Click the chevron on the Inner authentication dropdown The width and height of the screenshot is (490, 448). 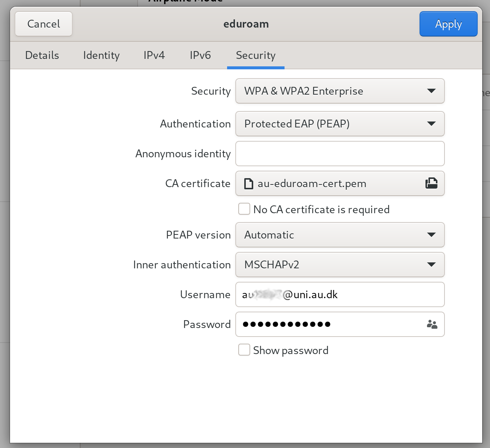click(x=431, y=265)
